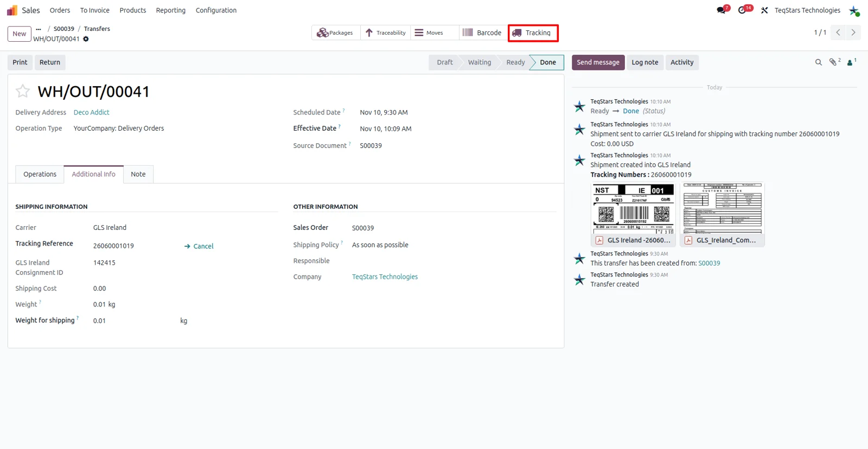
Task: Cancel the shipment tracking reference
Action: click(x=199, y=246)
